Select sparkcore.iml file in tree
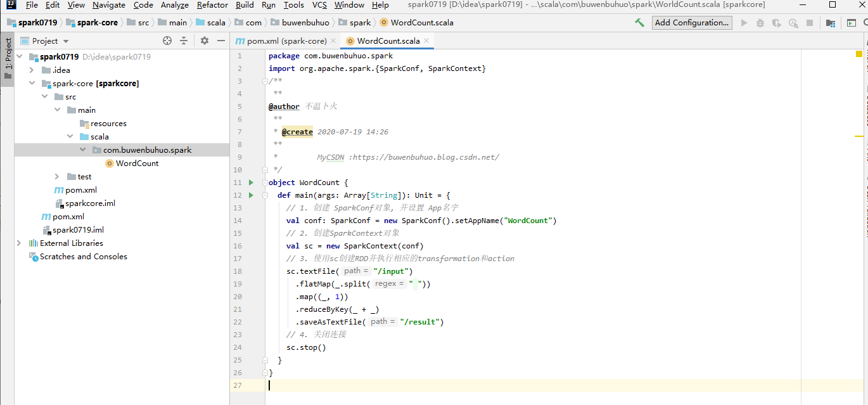 tap(85, 203)
